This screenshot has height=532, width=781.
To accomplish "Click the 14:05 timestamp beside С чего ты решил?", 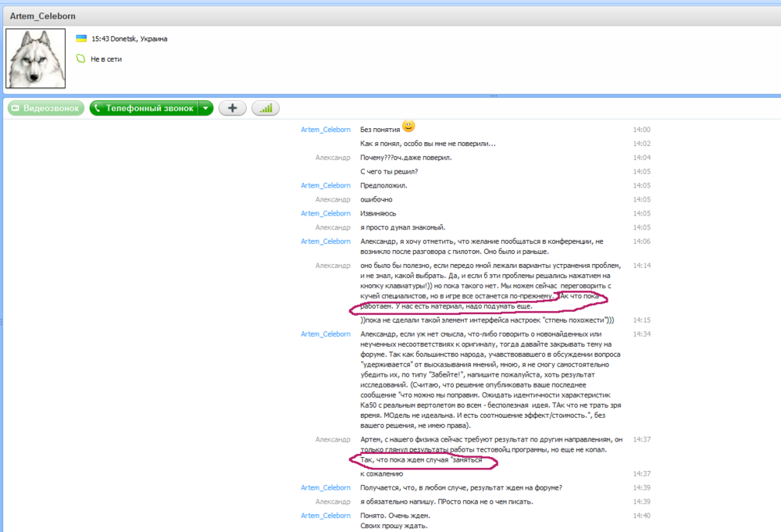I will tap(641, 171).
